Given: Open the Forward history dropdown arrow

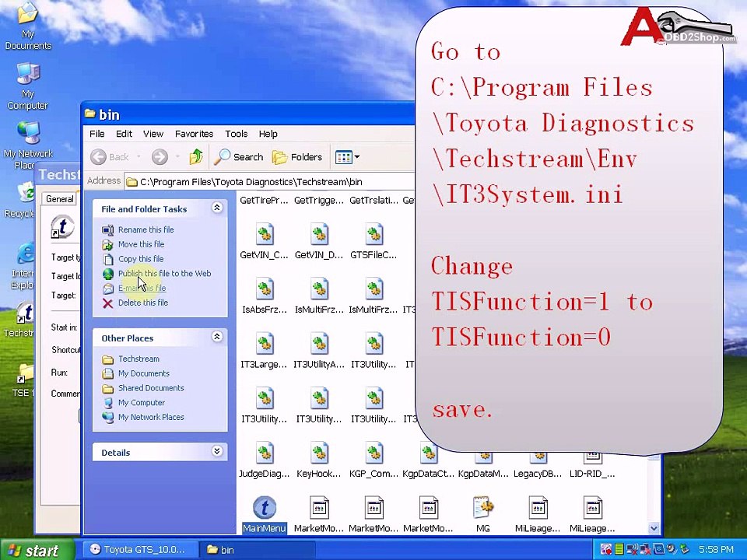Looking at the screenshot, I should [x=177, y=156].
